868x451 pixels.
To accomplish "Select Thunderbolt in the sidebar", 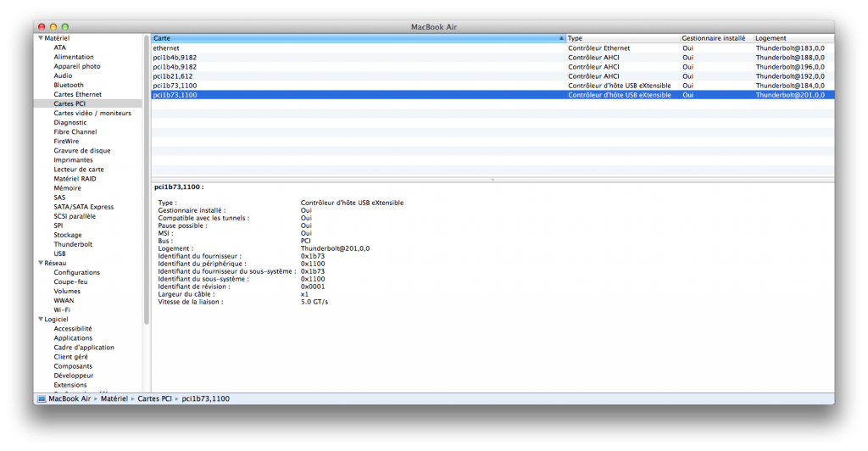I will coord(73,245).
